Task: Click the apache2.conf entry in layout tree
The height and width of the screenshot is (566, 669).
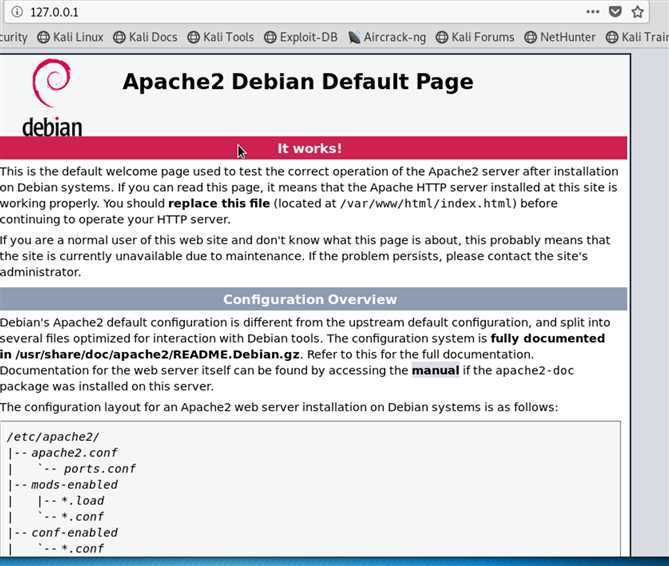Action: pos(74,453)
